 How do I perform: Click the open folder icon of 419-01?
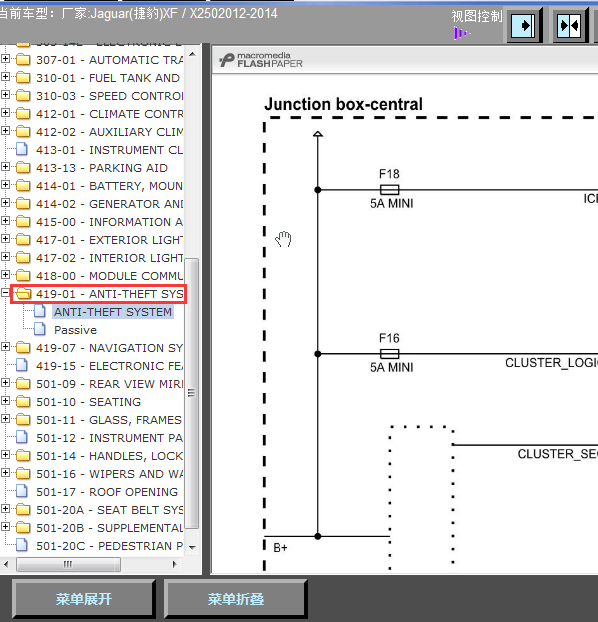pos(23,294)
